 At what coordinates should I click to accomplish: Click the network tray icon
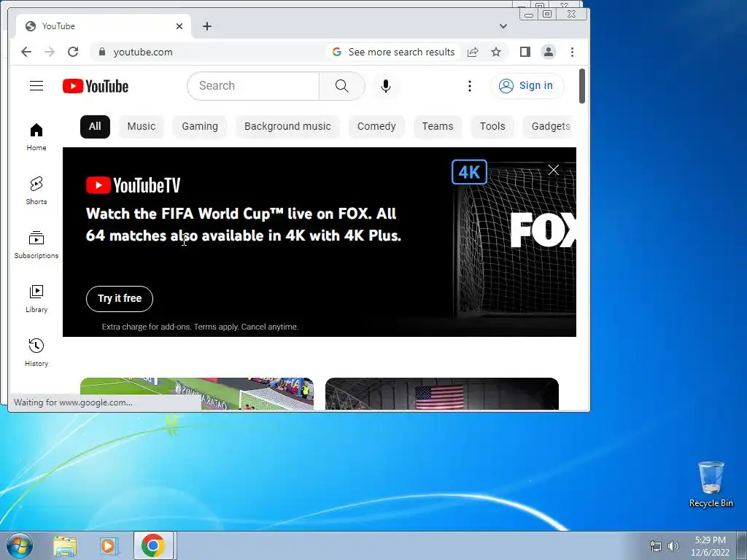click(656, 546)
